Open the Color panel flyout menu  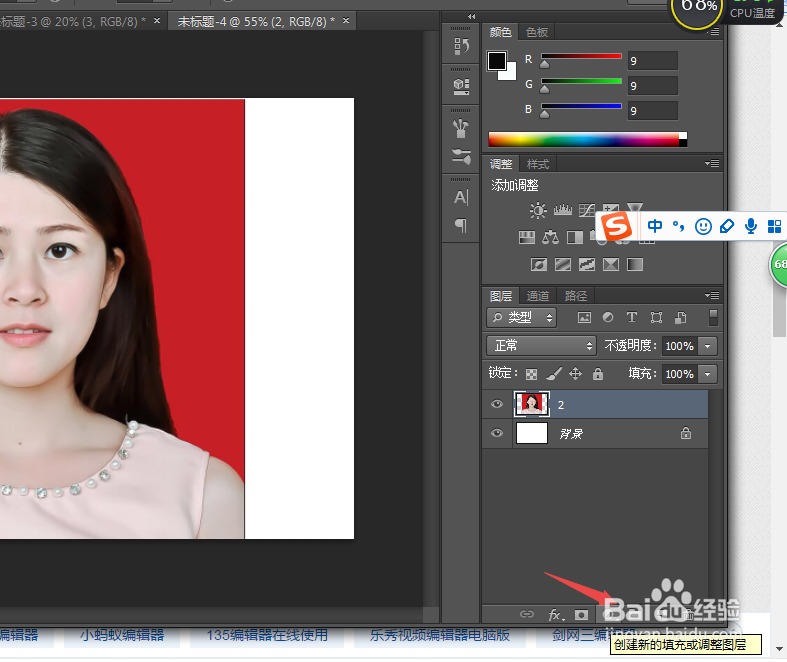pos(713,32)
